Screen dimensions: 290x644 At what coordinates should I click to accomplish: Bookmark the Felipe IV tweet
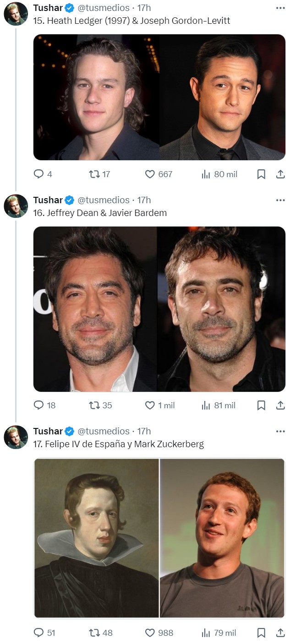click(261, 633)
